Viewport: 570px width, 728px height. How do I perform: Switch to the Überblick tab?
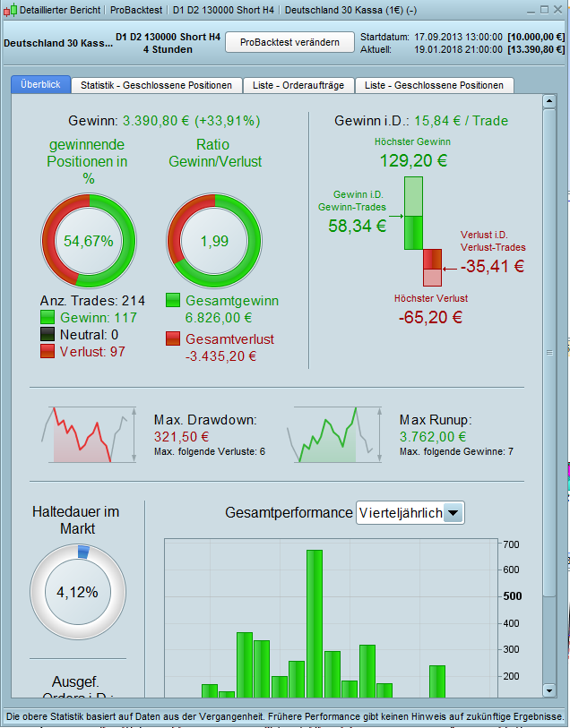[x=41, y=84]
